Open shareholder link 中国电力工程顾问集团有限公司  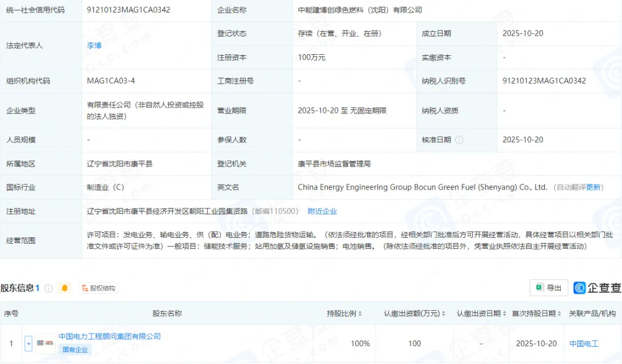[x=109, y=336]
